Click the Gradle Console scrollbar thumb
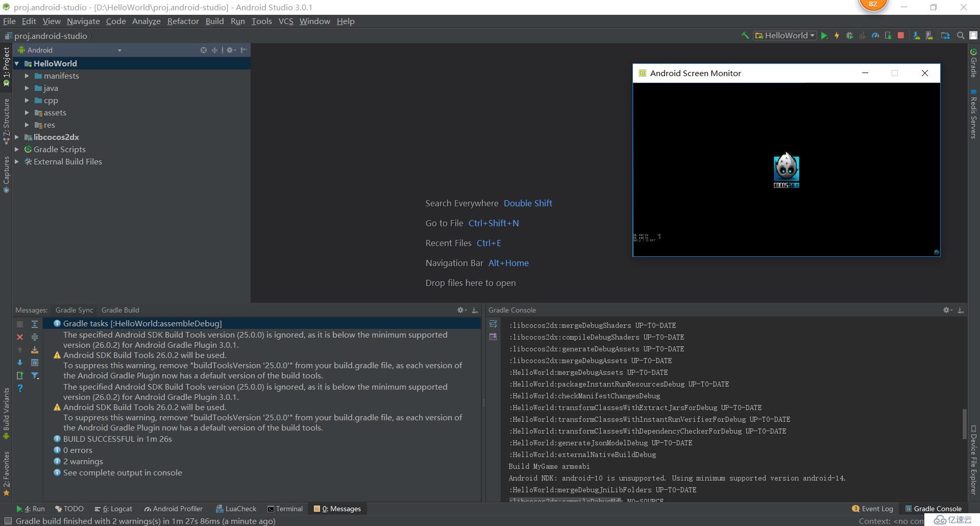Screen dimensions: 980x526 click(964, 423)
